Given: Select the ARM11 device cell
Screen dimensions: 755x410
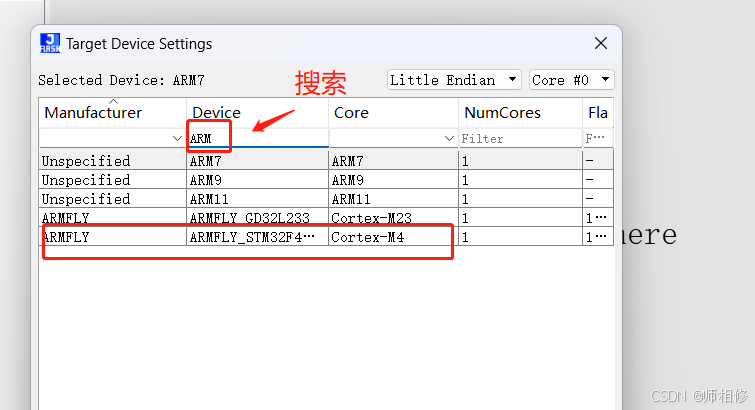Looking at the screenshot, I should (x=258, y=199).
